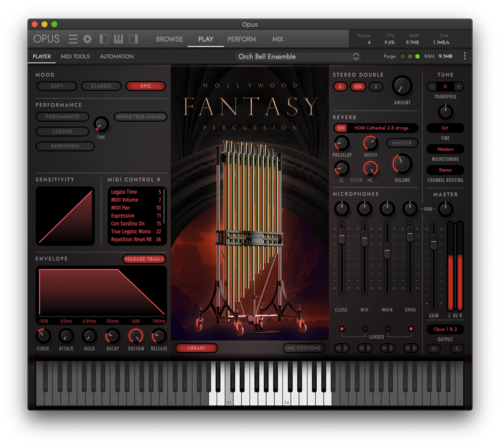Click the Mic Positions button

click(x=304, y=348)
